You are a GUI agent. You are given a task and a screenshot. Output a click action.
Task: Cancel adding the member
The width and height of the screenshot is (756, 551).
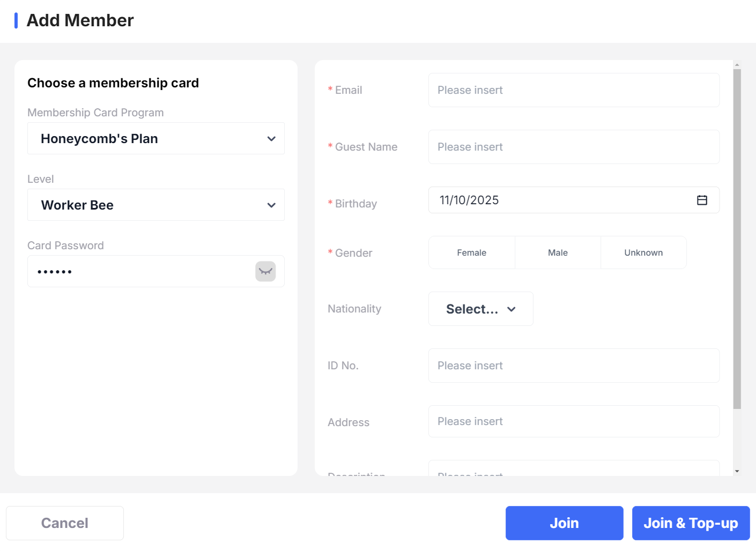point(65,523)
